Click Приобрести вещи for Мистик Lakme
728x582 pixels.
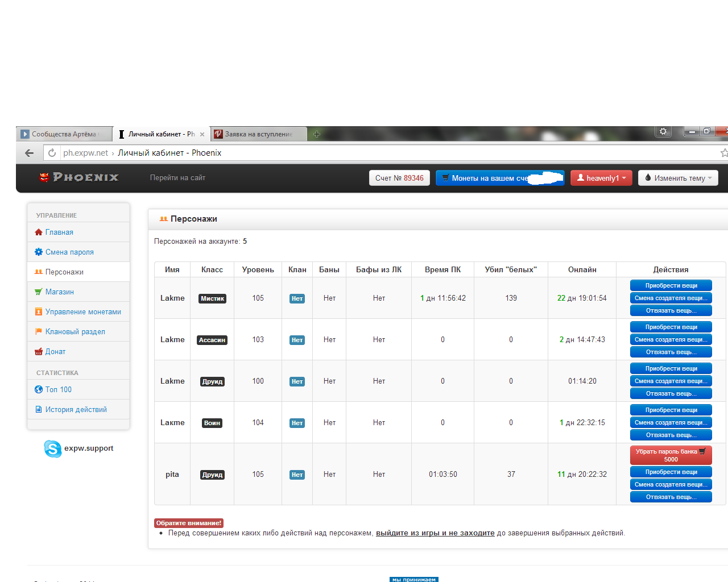click(x=671, y=285)
